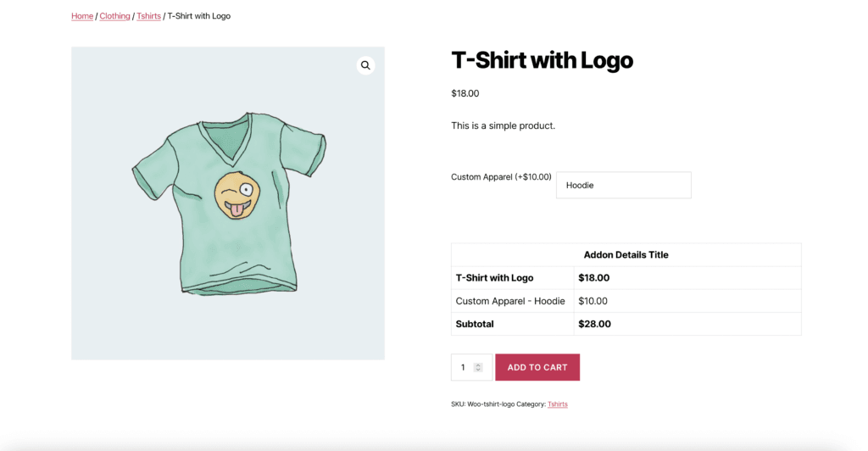
Task: Click the T-Shirt with Logo product heading
Action: [542, 60]
